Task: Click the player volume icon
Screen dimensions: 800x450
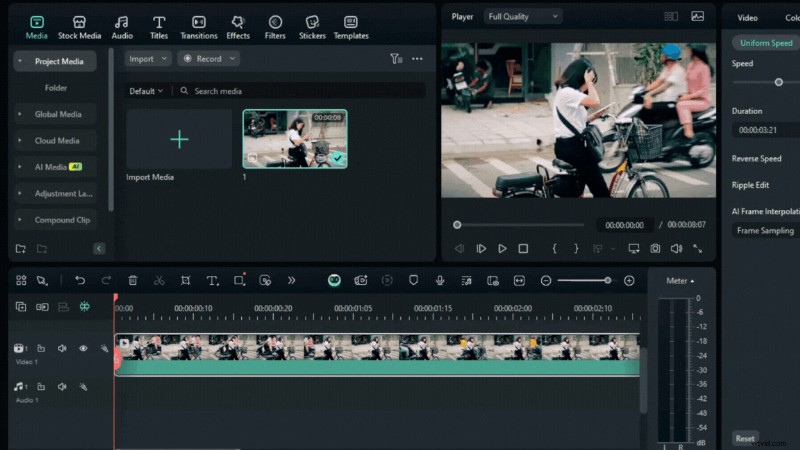Action: 677,248
